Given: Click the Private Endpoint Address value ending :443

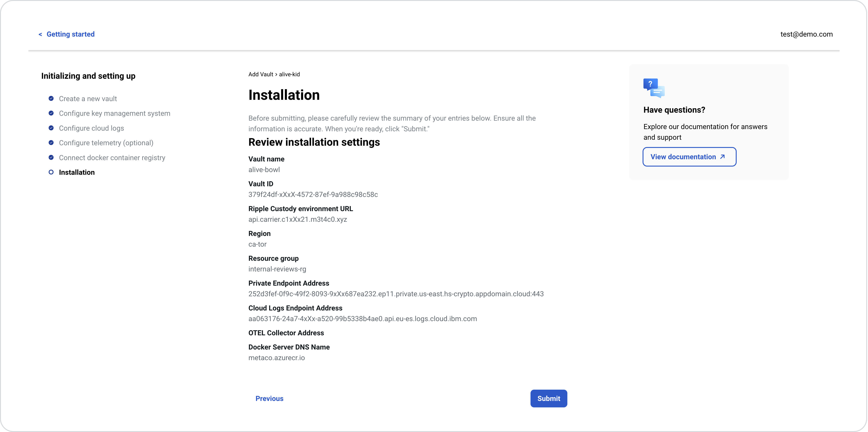Looking at the screenshot, I should (396, 294).
